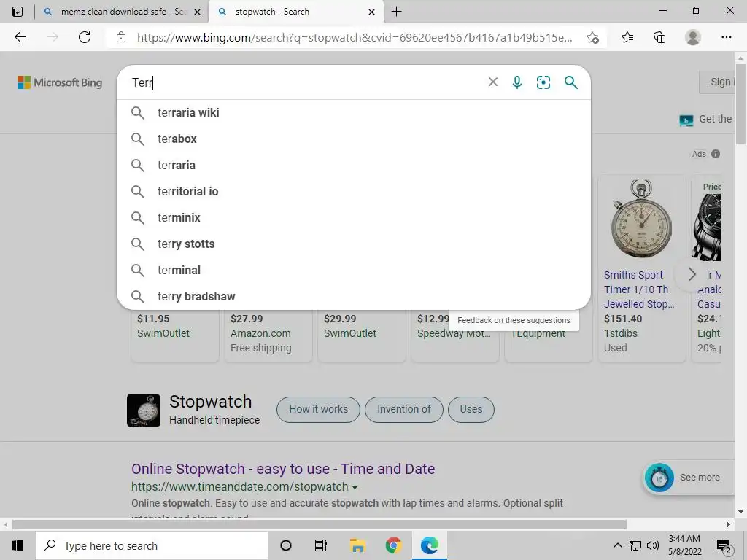Launch Google Chrome from the taskbar

coord(393,545)
